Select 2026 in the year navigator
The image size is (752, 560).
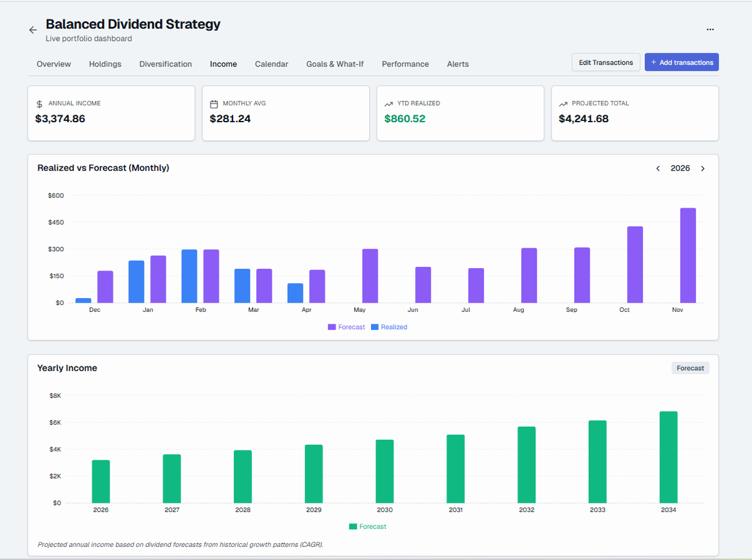pos(680,168)
